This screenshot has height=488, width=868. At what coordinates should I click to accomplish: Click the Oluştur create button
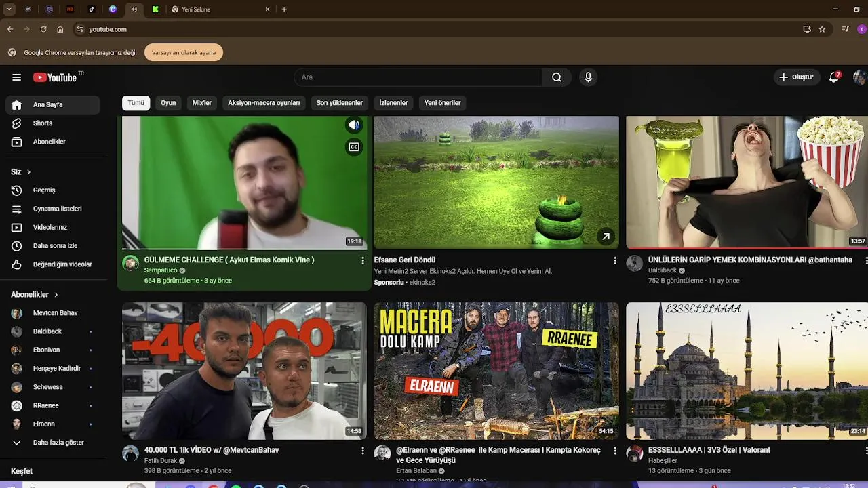pos(797,77)
